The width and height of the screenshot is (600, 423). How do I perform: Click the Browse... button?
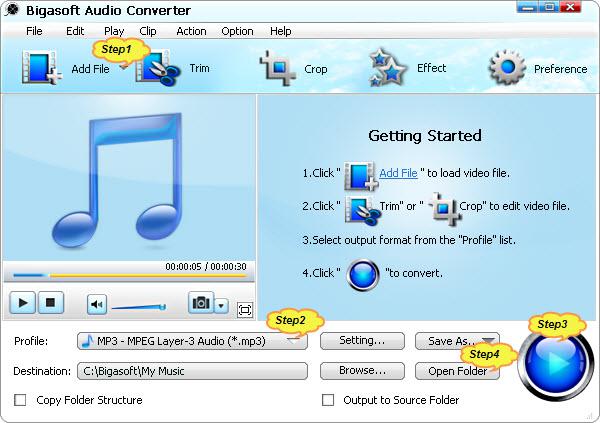362,371
